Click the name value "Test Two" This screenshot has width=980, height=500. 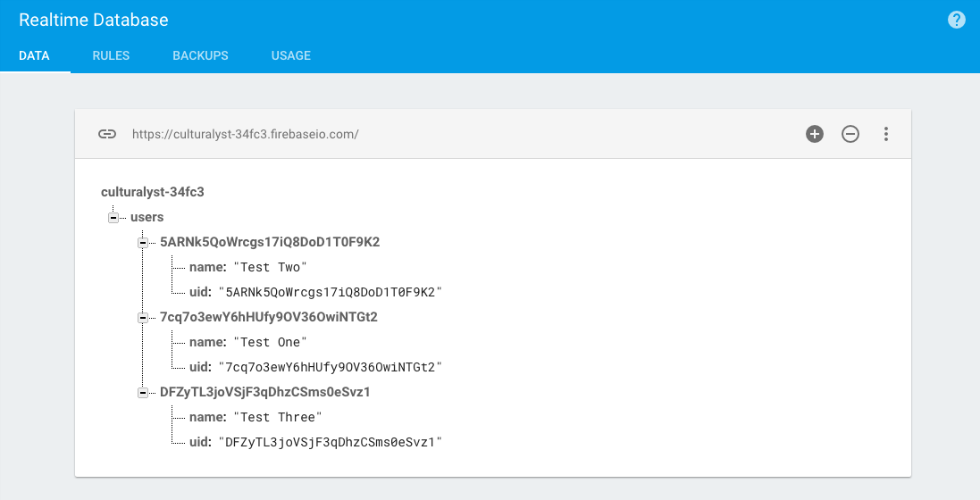tap(270, 267)
